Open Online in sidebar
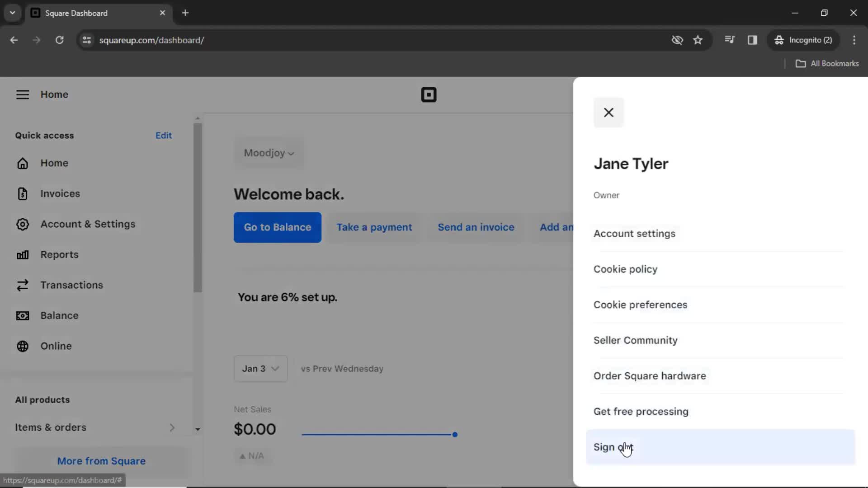 [56, 346]
